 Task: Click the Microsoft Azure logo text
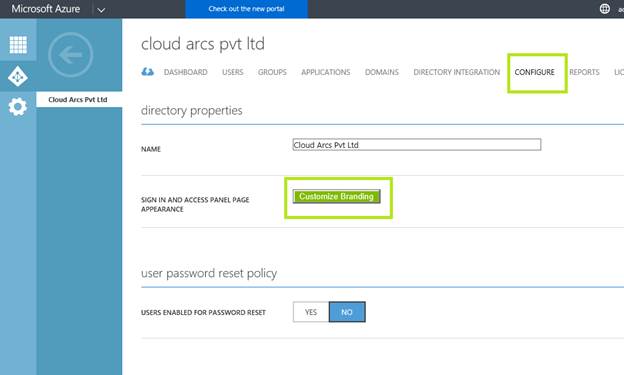(46, 9)
